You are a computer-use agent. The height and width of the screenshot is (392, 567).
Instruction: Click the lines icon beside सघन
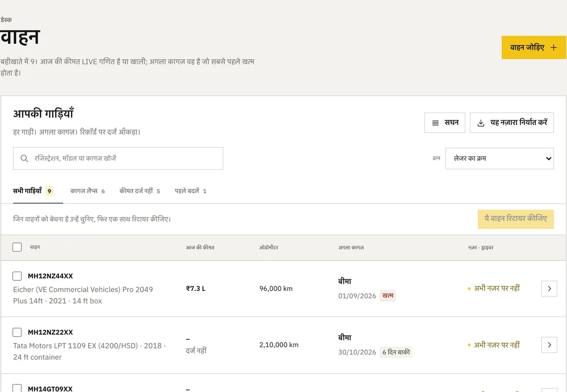point(435,123)
